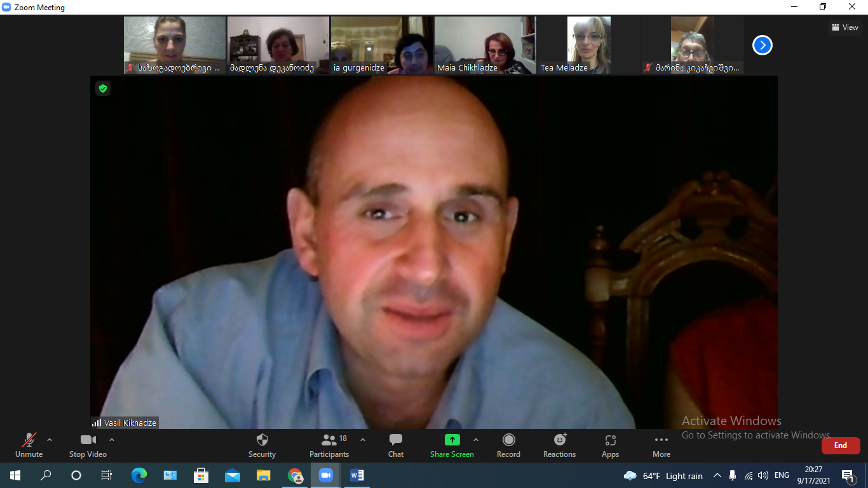Open the Windows Start menu

pos(15,475)
